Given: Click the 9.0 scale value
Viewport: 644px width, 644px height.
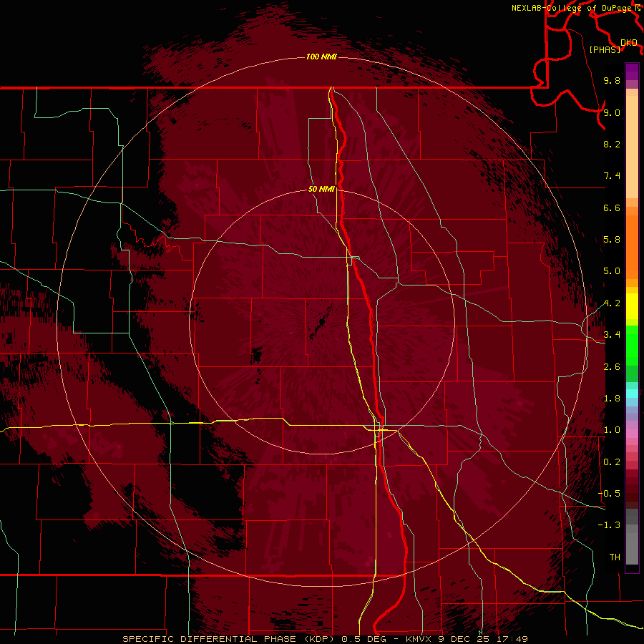Looking at the screenshot, I should pyautogui.click(x=612, y=112).
